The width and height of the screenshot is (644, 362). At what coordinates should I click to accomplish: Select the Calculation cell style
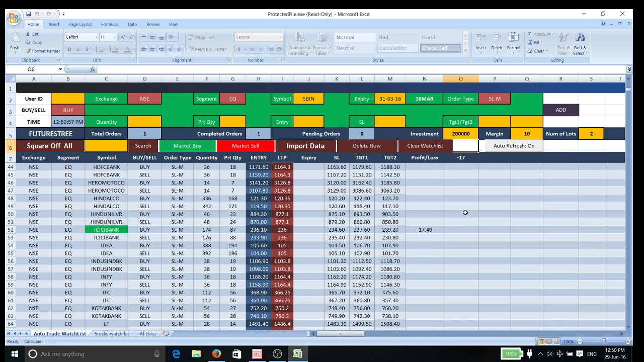pos(398,48)
